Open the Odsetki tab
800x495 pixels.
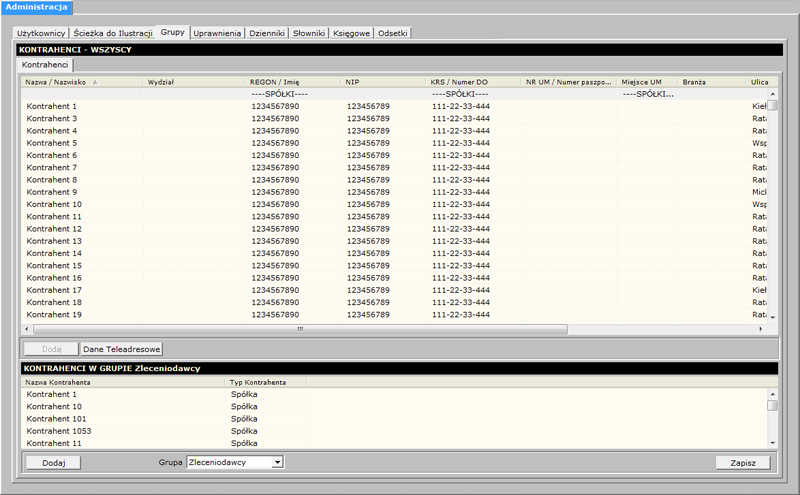tap(392, 33)
